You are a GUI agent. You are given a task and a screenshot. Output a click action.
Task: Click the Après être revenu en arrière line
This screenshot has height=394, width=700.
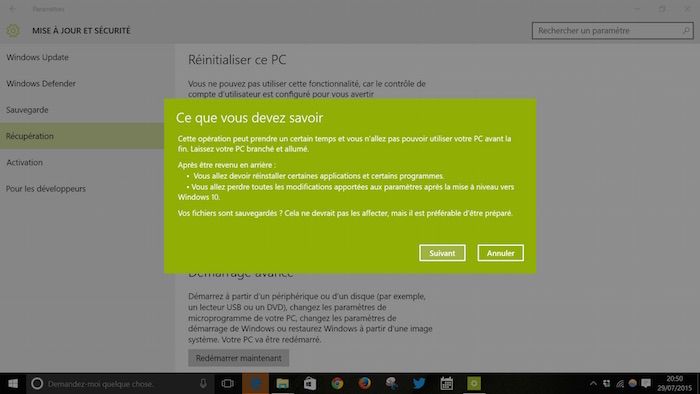227,165
